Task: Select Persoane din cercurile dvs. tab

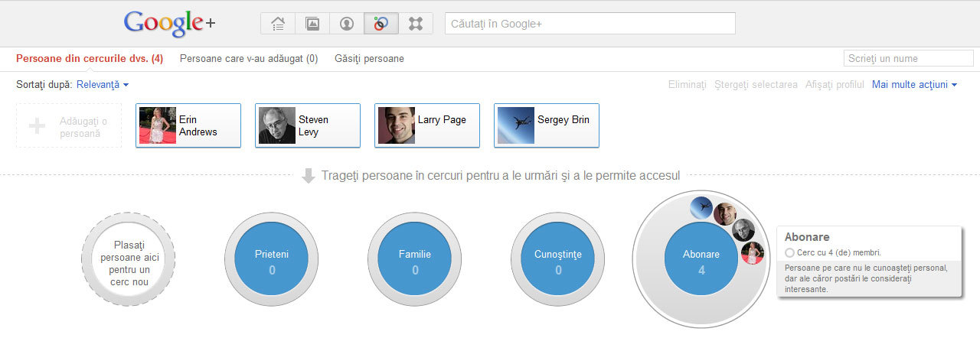Action: tap(90, 58)
